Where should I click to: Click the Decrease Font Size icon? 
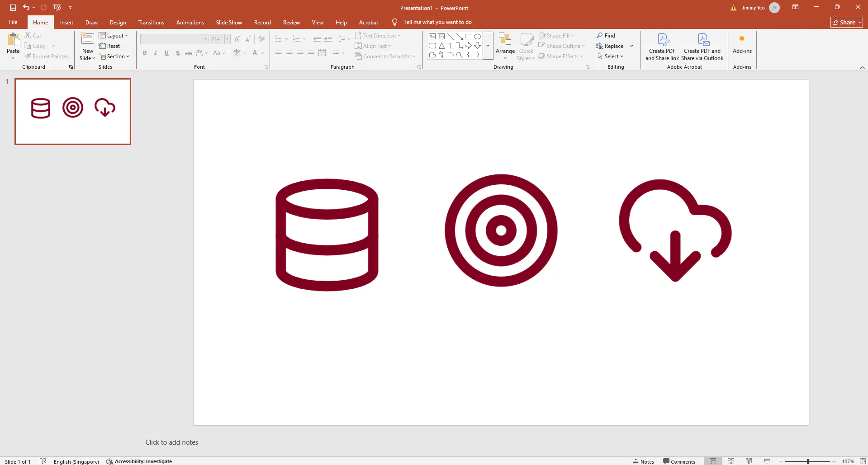(248, 39)
